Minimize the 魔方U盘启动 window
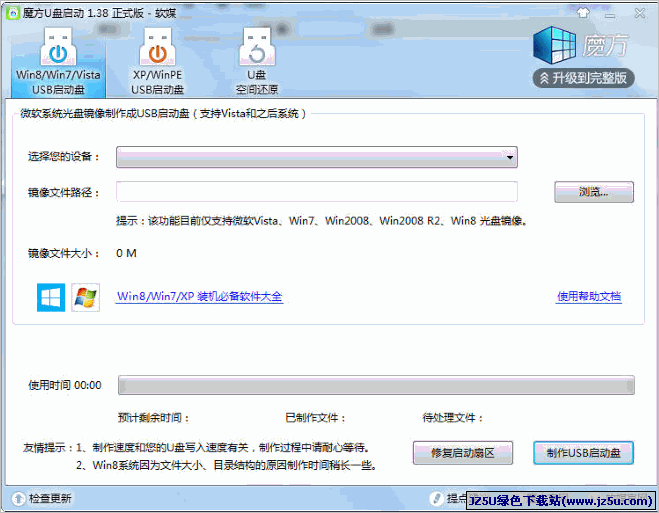This screenshot has width=659, height=513. tap(610, 16)
